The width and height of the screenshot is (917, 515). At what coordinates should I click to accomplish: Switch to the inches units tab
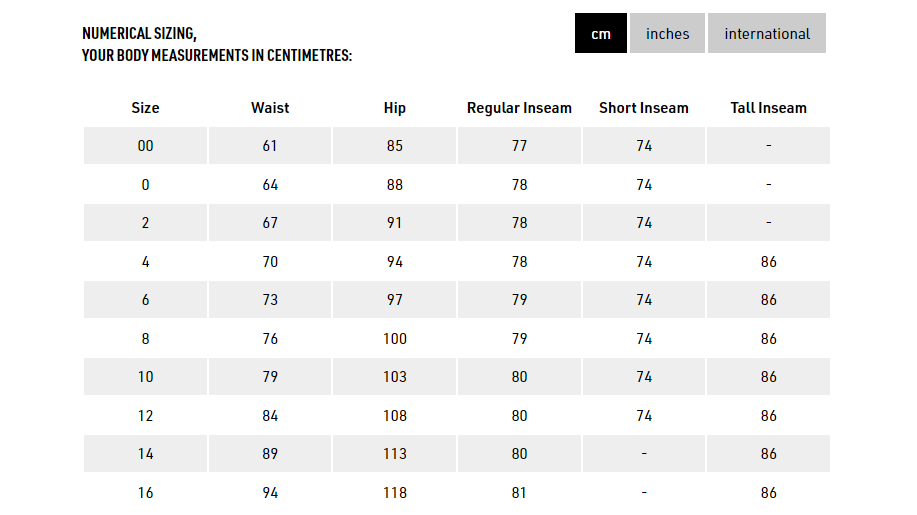(x=667, y=33)
